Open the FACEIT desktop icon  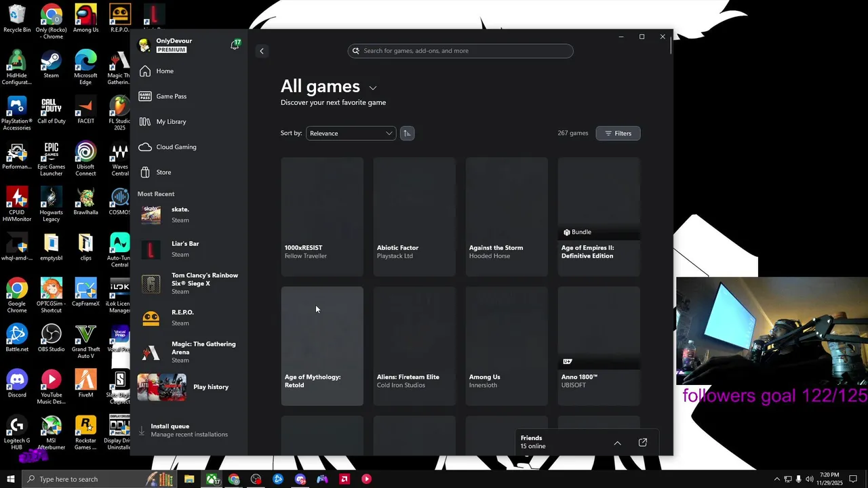tap(85, 111)
